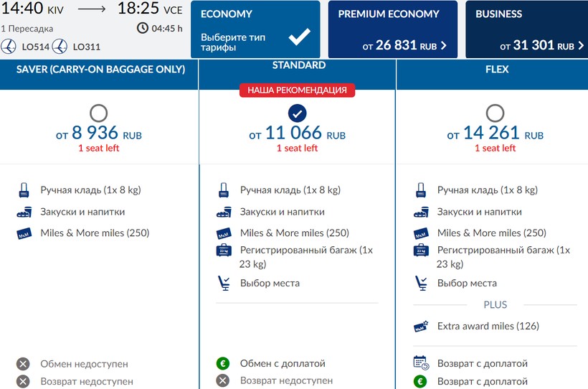Open the Economy fare type tab

click(x=255, y=29)
